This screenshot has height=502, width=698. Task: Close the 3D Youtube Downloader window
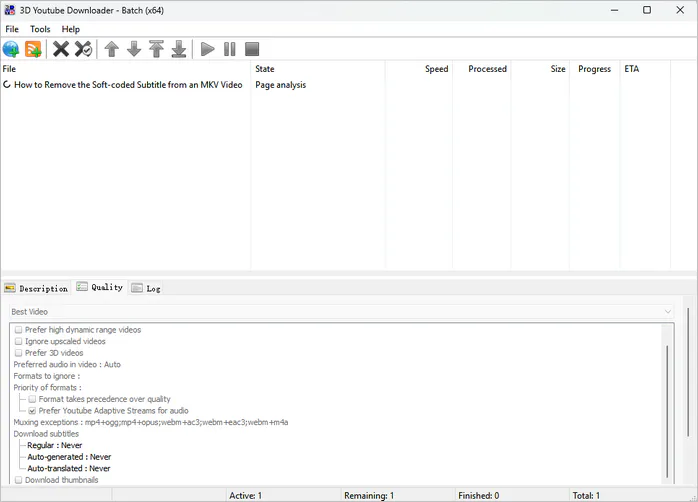(x=680, y=10)
